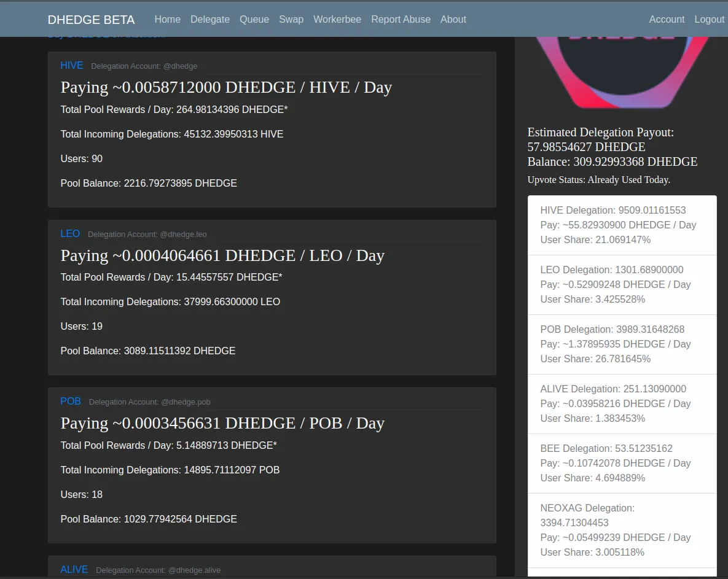Click 'Pay: ~55.82930900 DHEDGE / Day'
The height and width of the screenshot is (579, 728).
click(x=619, y=225)
